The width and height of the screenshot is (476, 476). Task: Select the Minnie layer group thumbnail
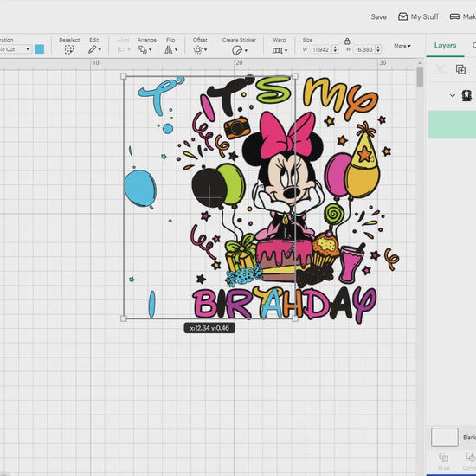466,95
